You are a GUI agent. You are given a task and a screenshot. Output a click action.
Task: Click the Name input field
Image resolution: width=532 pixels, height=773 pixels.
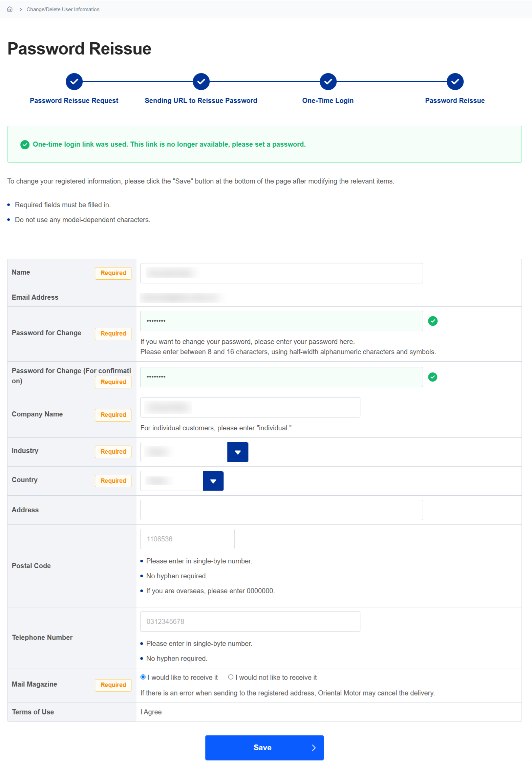(281, 273)
